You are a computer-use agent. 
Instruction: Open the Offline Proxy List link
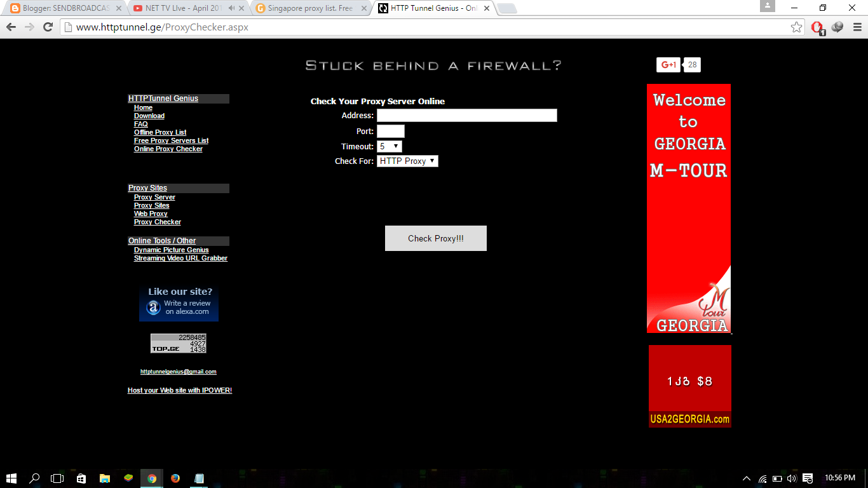160,133
